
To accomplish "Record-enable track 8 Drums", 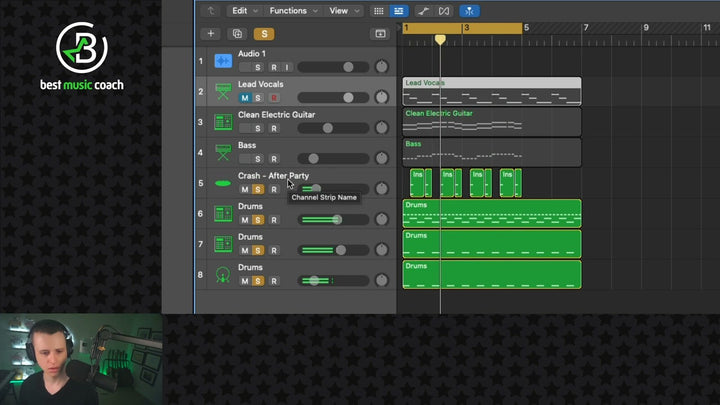I will point(274,281).
